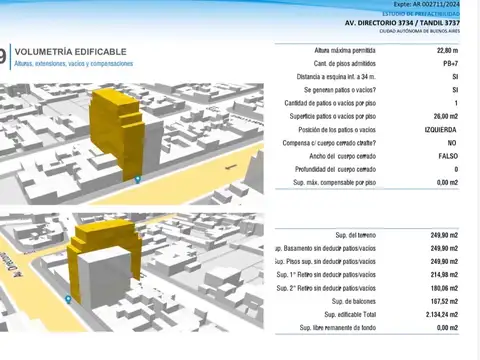
Task: Click the Cant. de pisos admitidos value PB+7
Action: 451,63
